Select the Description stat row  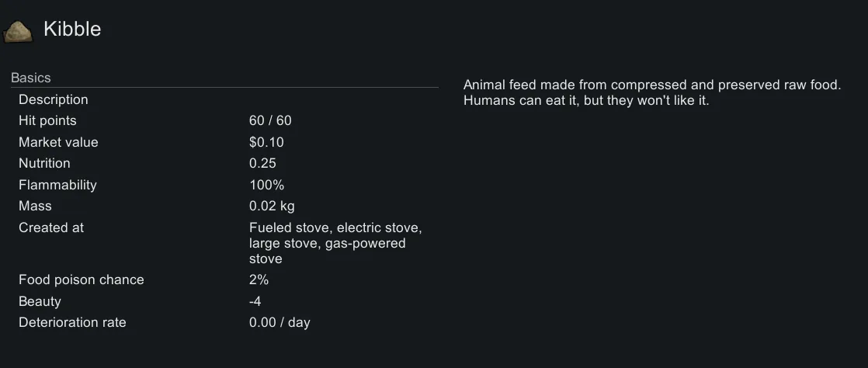point(54,99)
